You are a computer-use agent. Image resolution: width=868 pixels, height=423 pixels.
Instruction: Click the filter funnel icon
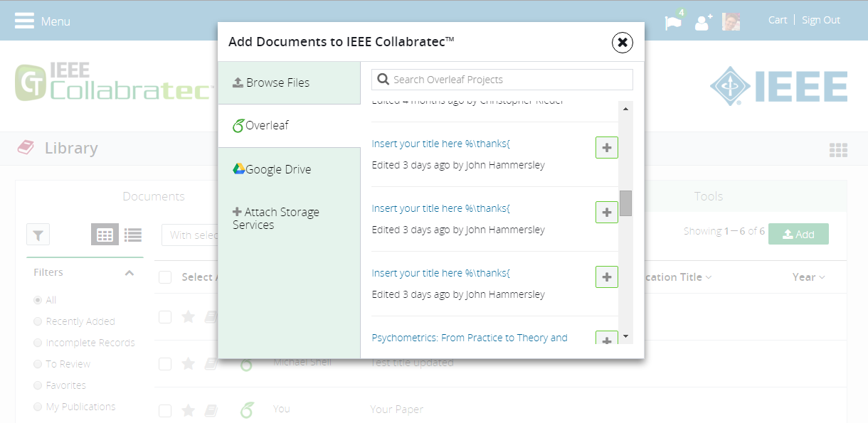click(38, 235)
